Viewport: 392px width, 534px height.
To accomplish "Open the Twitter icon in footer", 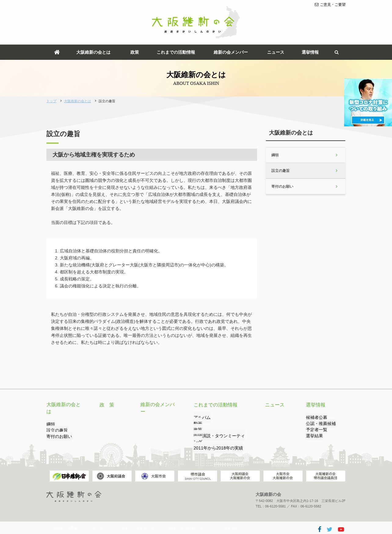I will 329,529.
